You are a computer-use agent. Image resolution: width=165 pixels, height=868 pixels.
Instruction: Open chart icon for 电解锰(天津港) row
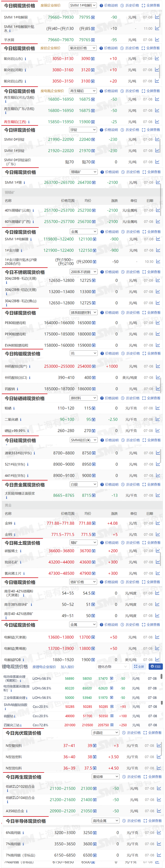pos(157,637)
